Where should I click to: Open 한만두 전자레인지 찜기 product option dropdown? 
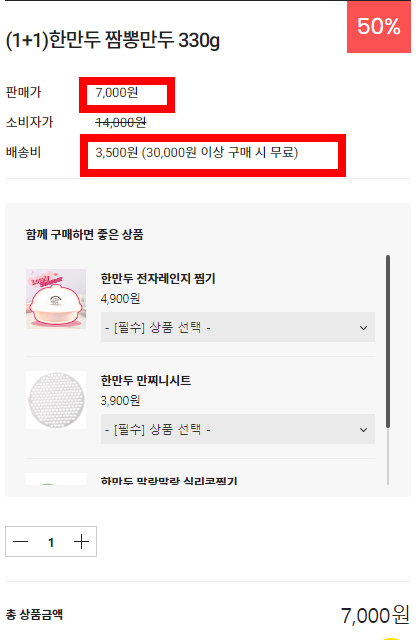238,327
